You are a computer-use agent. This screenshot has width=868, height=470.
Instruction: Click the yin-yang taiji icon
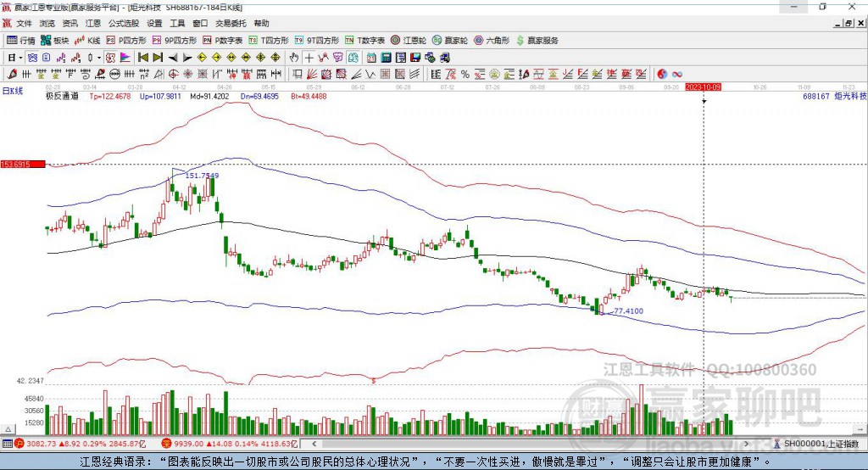click(662, 75)
